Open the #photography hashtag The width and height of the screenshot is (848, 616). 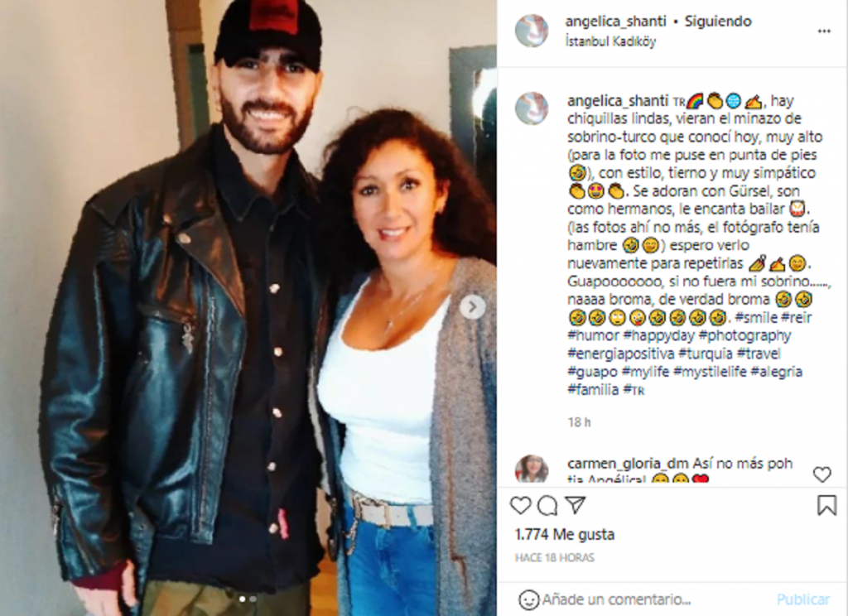[744, 336]
